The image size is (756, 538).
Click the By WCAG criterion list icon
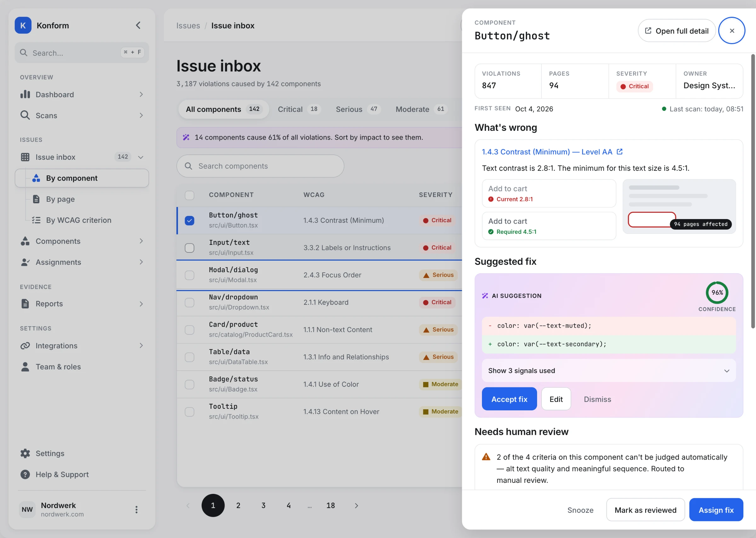click(x=36, y=220)
